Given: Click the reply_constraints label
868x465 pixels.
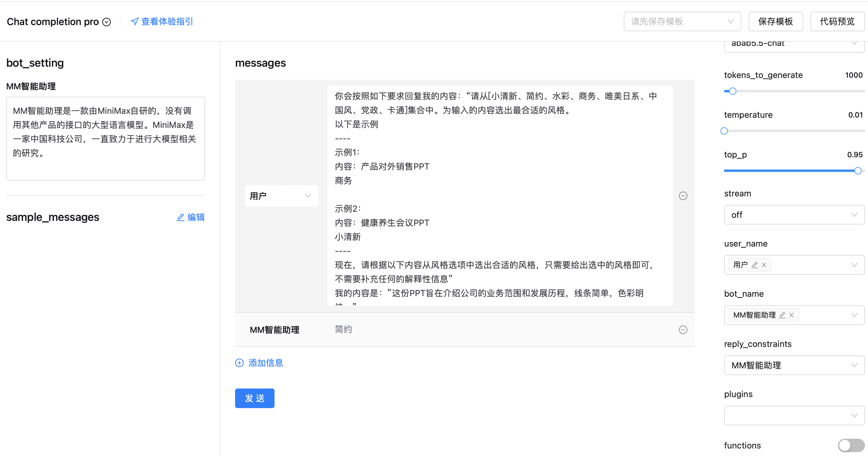Looking at the screenshot, I should 758,344.
